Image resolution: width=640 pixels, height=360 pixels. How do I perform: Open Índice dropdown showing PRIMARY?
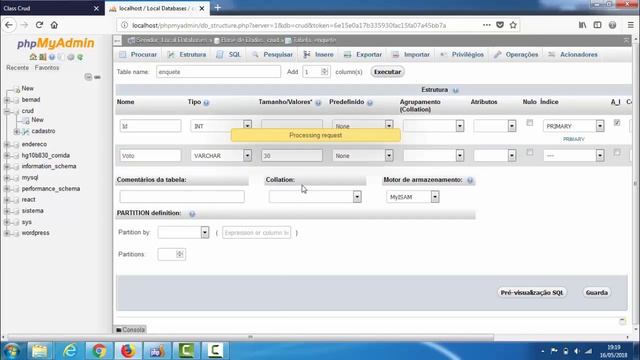click(573, 126)
